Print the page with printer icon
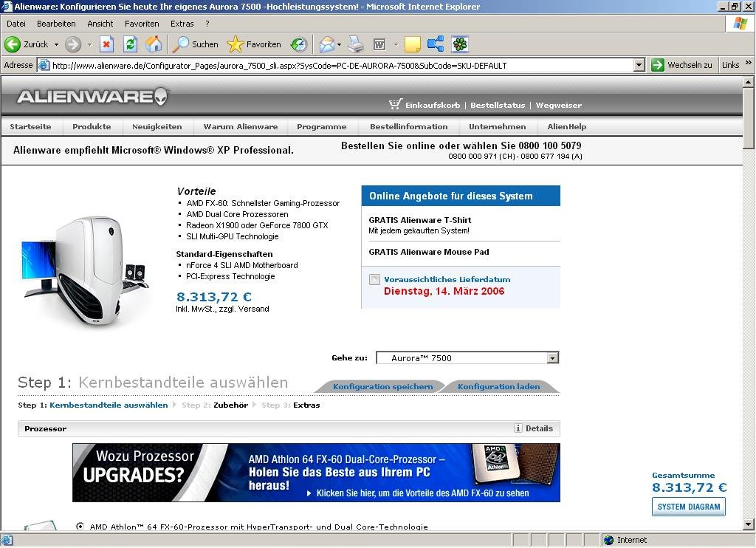Image resolution: width=756 pixels, height=548 pixels. (356, 44)
